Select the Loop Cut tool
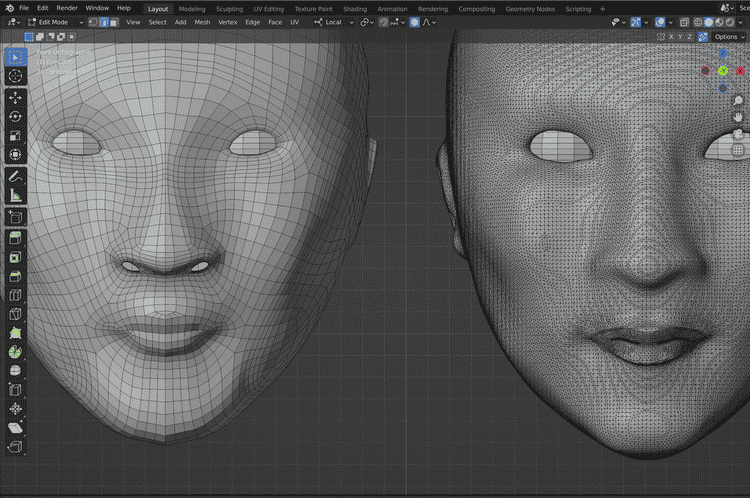Image resolution: width=750 pixels, height=498 pixels. 15,296
